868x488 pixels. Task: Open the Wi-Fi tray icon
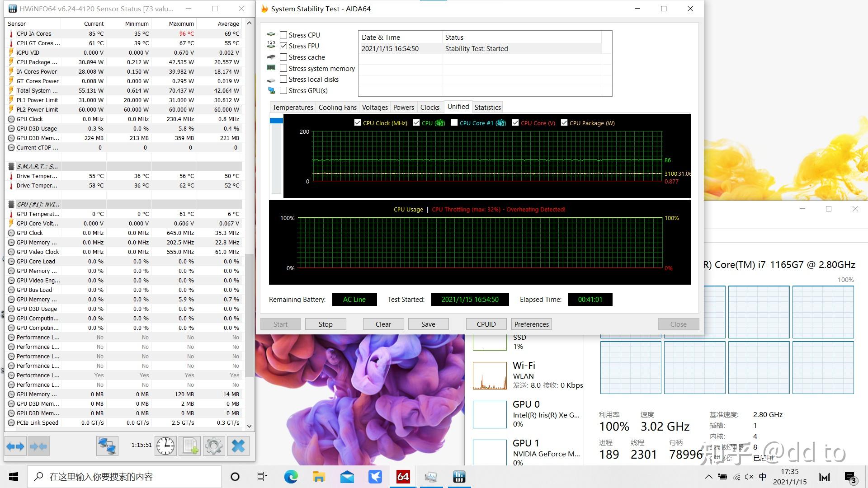pyautogui.click(x=736, y=477)
